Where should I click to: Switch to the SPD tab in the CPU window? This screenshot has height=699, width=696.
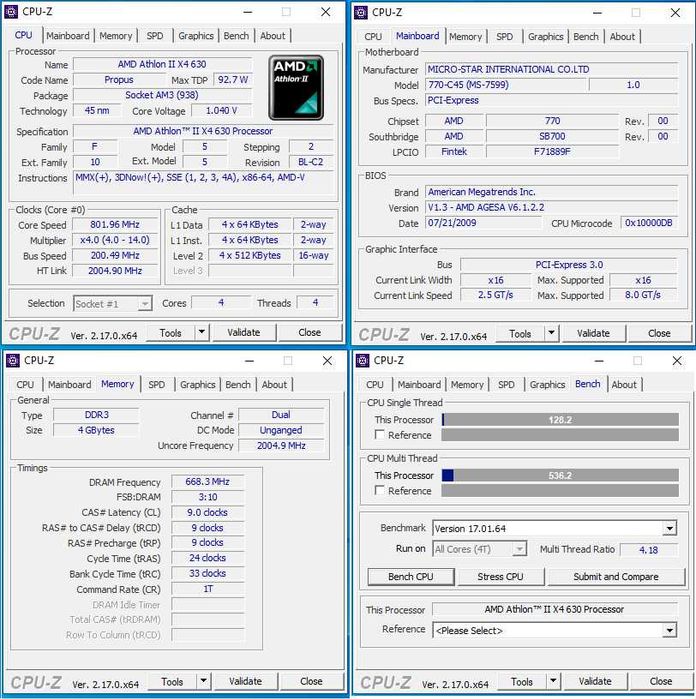[155, 36]
